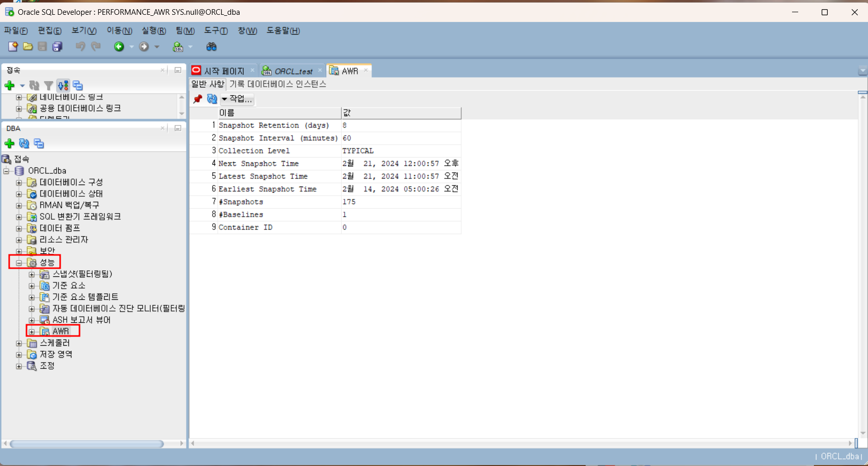Select 기준 요소 템플리트 tree item
This screenshot has width=868, height=466.
coord(85,297)
